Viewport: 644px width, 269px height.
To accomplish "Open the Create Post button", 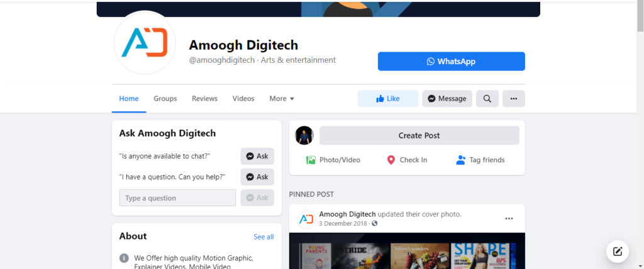I will point(419,136).
